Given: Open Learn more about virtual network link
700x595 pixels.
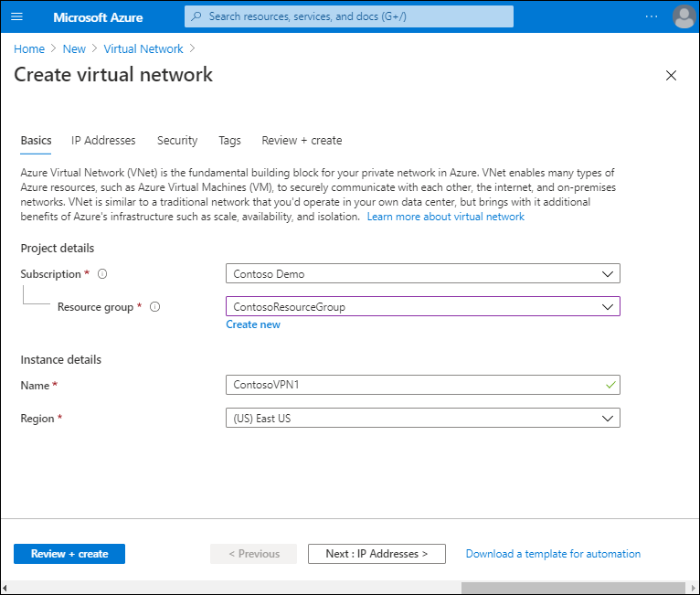Looking at the screenshot, I should [x=446, y=217].
